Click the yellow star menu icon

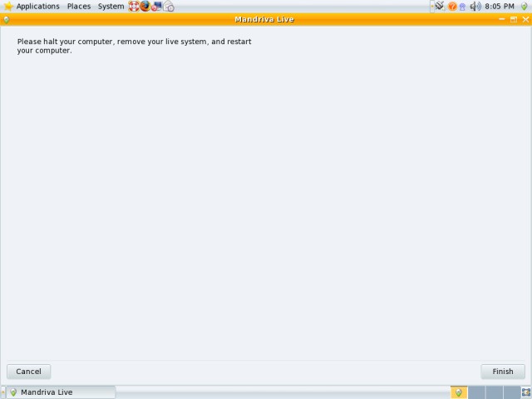8,6
